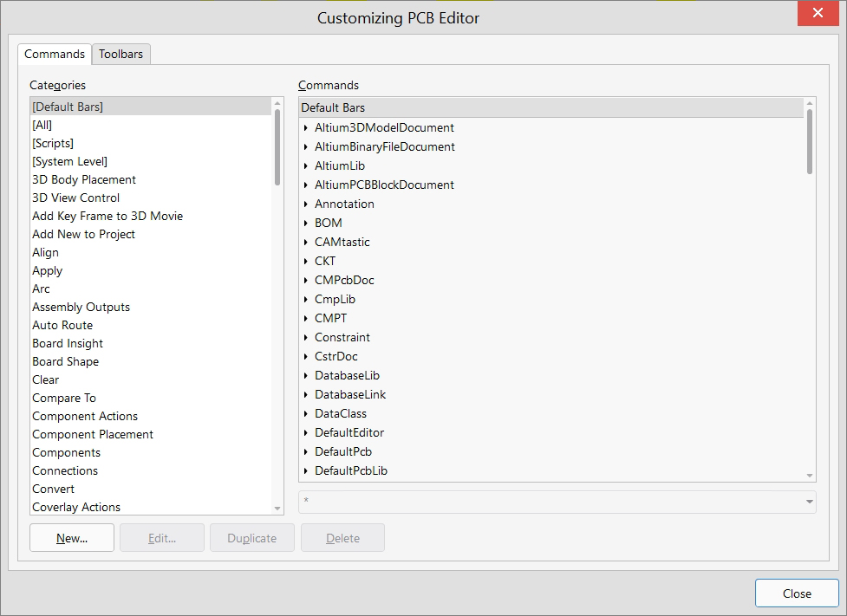This screenshot has width=847, height=616.
Task: Select Coverlay Actions category
Action: pyautogui.click(x=151, y=508)
